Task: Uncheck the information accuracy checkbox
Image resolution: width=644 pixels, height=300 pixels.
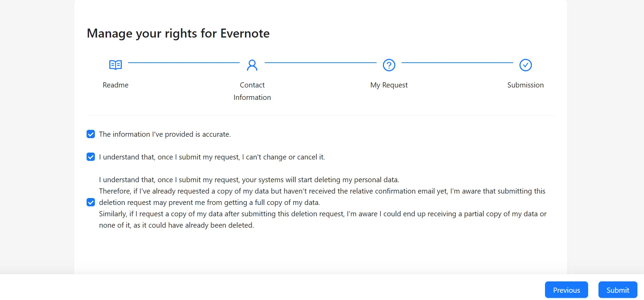Action: click(x=90, y=134)
